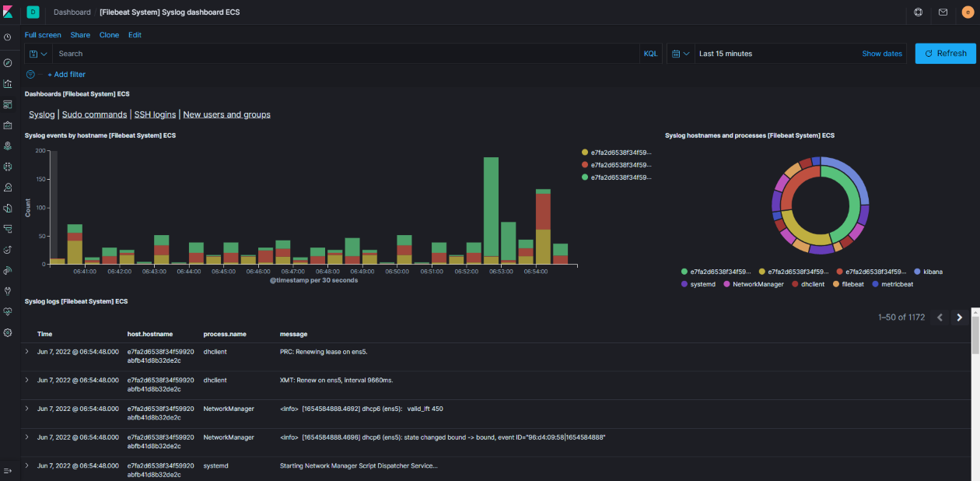
Task: Open Uptime icon in the sidebar
Action: click(x=8, y=250)
